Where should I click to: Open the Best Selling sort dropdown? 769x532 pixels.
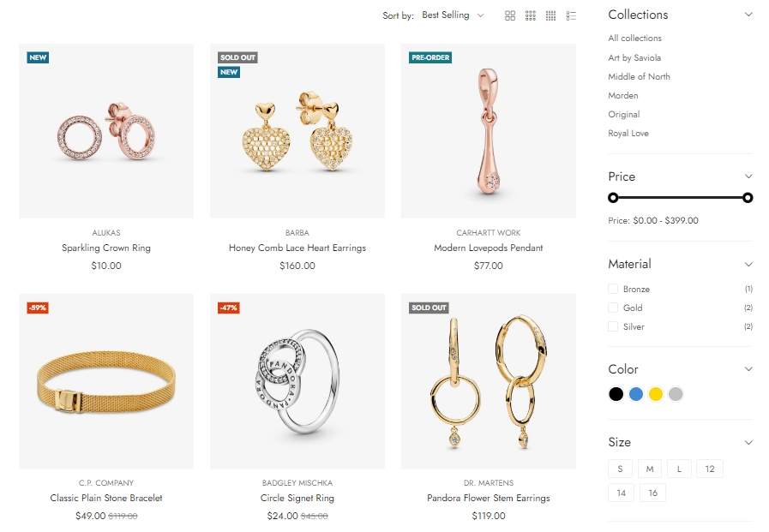(453, 15)
